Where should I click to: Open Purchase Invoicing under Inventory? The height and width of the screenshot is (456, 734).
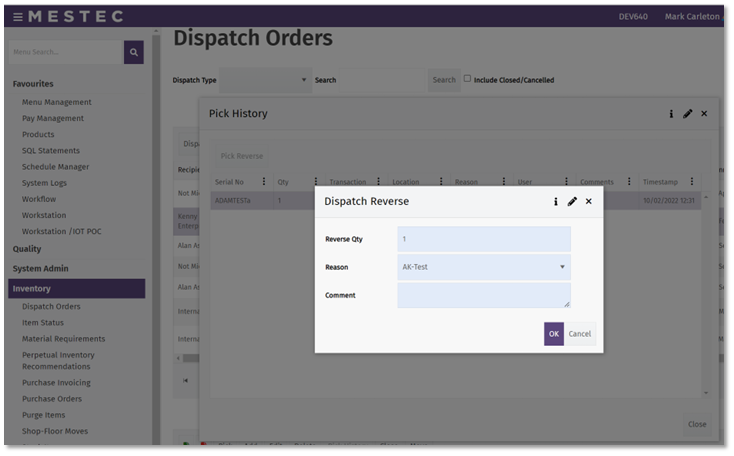tap(56, 383)
